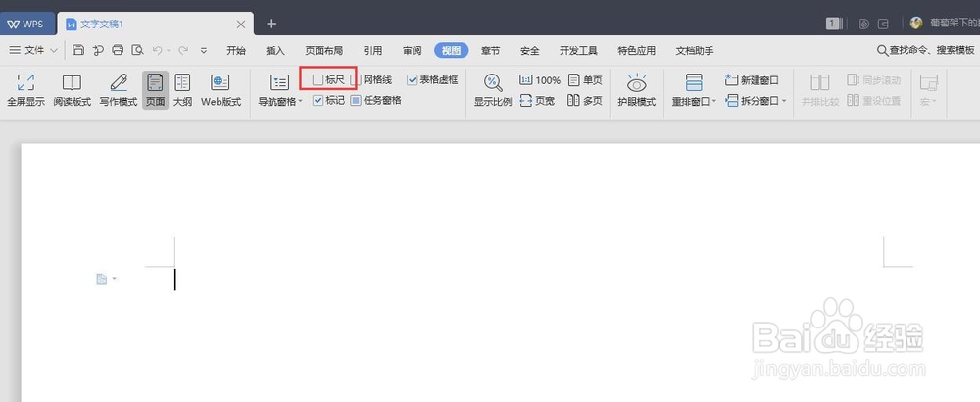This screenshot has width=980, height=402.
Task: Click the export/output icon after Save
Action: [98, 51]
